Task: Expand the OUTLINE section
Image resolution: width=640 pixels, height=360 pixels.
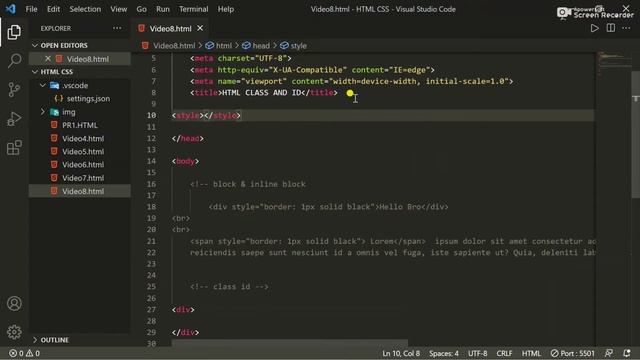Action: [35, 340]
